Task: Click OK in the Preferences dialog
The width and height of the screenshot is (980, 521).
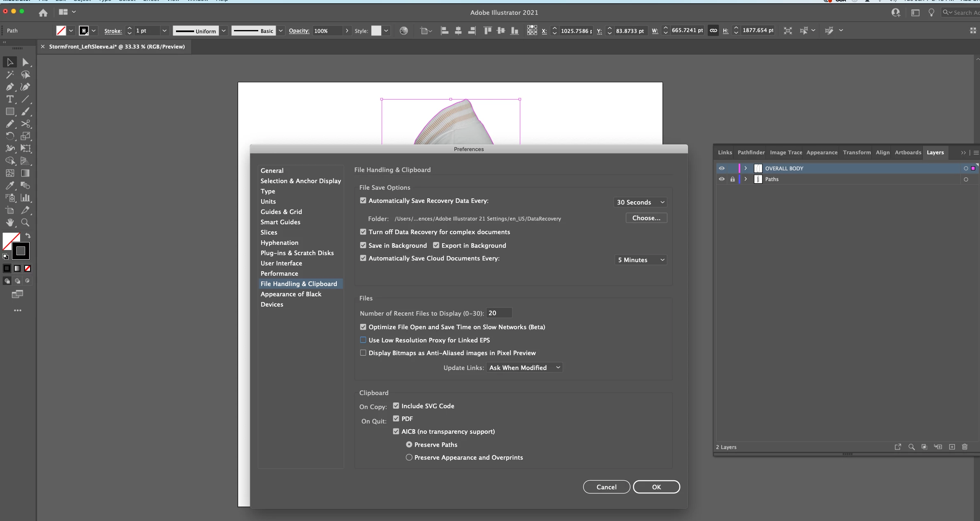Action: click(x=656, y=487)
